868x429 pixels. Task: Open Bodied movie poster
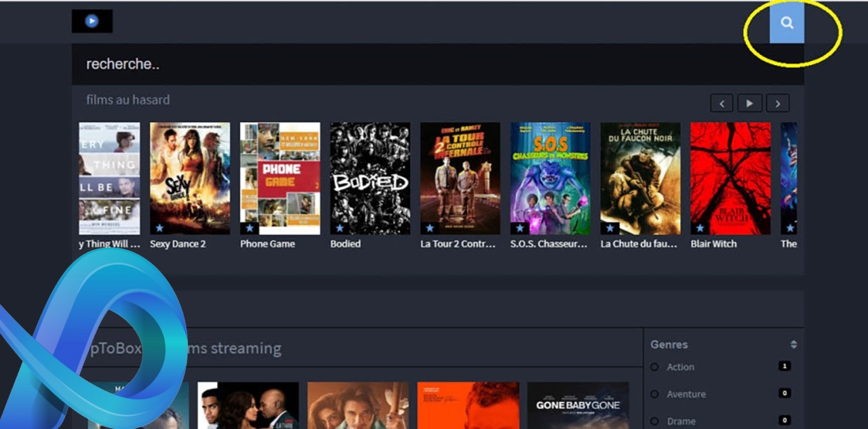[x=370, y=178]
